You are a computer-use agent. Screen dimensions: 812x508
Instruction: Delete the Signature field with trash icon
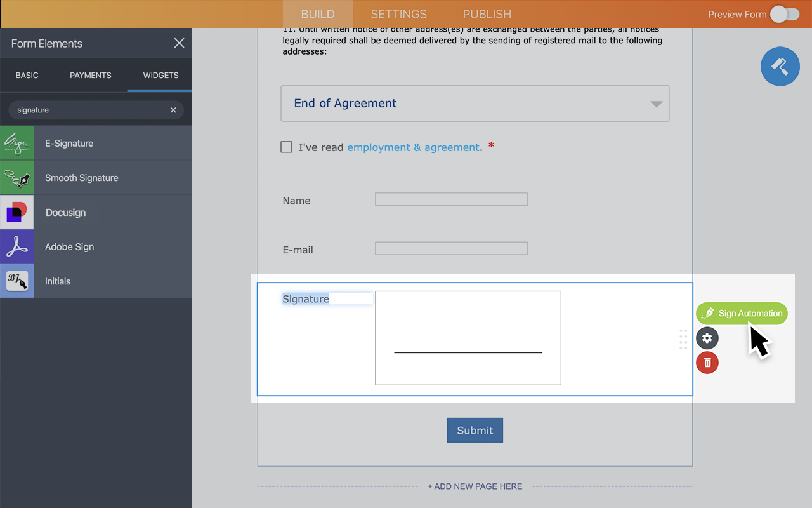pos(707,363)
